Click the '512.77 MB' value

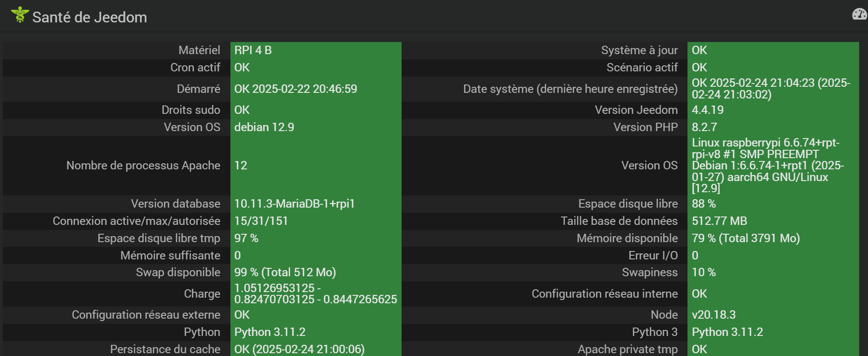point(719,221)
